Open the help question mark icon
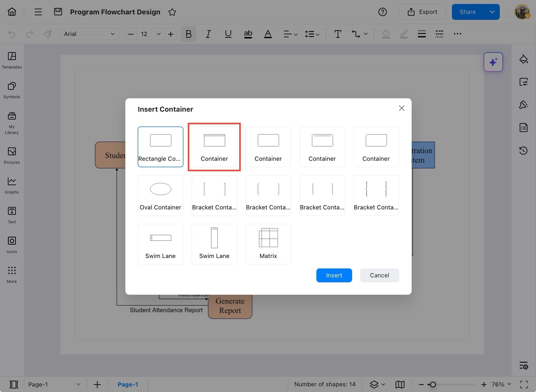 click(382, 12)
